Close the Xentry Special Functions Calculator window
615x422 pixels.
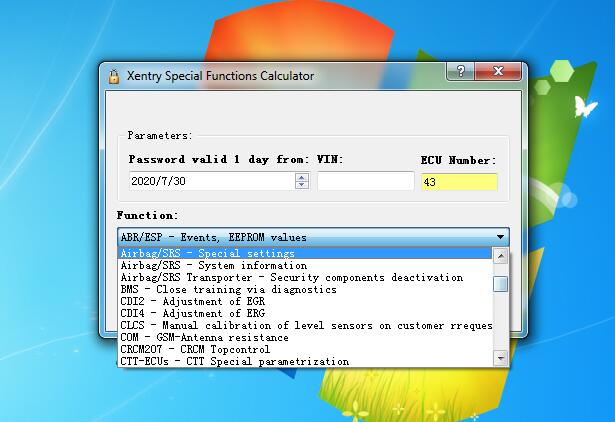tap(498, 71)
